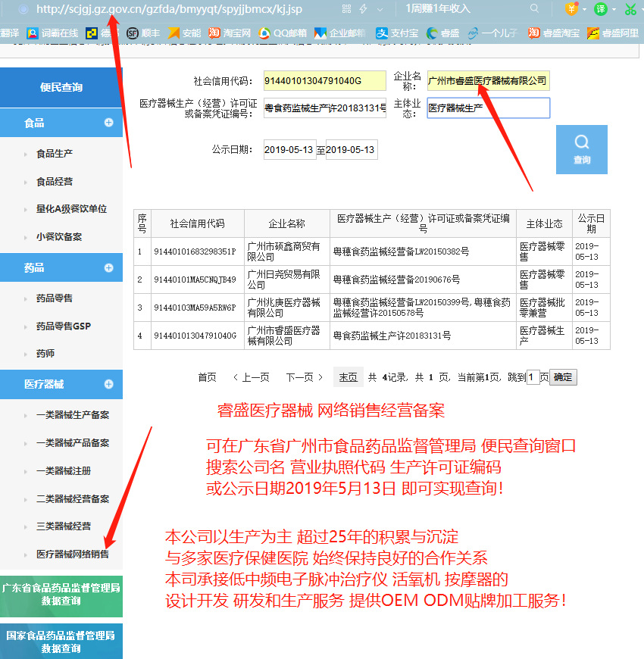The image size is (644, 659).
Task: Open 小餐饮备案 in the sidebar
Action: click(x=59, y=236)
